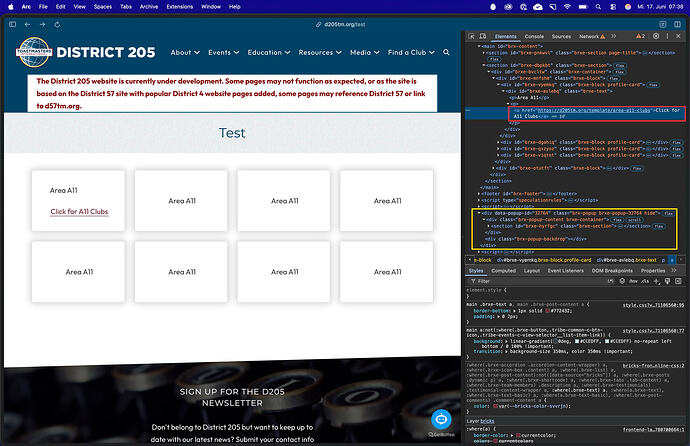Image resolution: width=690 pixels, height=446 pixels.
Task: Expand the Find a Club navigation dropdown
Action: pos(411,52)
